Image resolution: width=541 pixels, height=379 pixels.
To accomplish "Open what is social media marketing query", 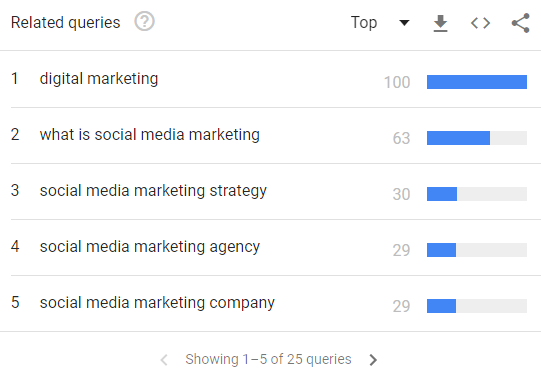I will coord(150,135).
